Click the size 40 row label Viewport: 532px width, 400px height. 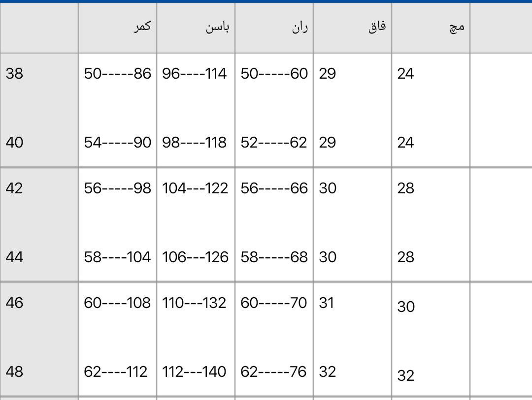pyautogui.click(x=14, y=143)
